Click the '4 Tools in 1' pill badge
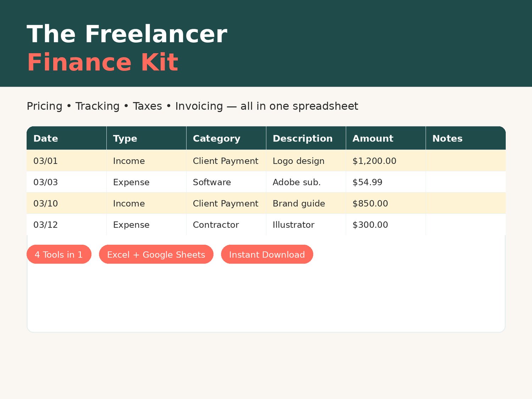 click(59, 254)
